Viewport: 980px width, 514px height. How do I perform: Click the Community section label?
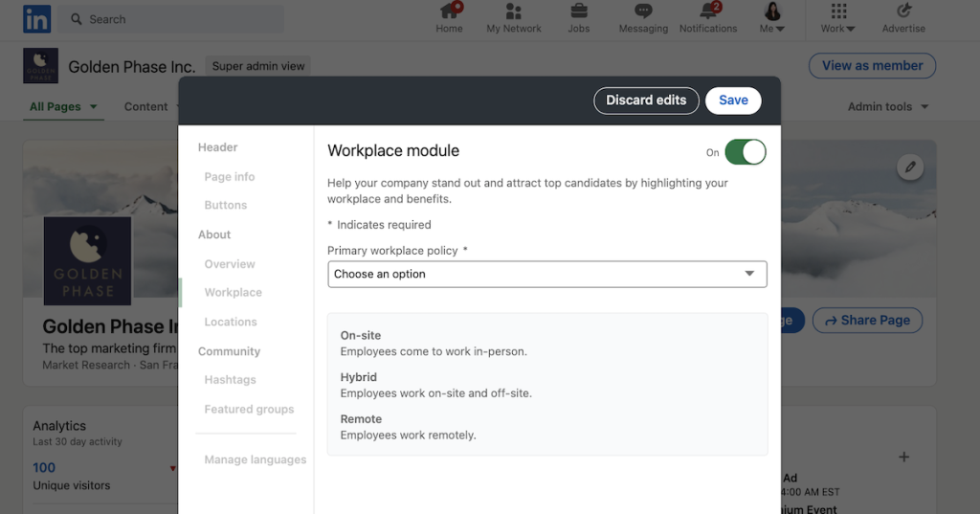(x=229, y=351)
